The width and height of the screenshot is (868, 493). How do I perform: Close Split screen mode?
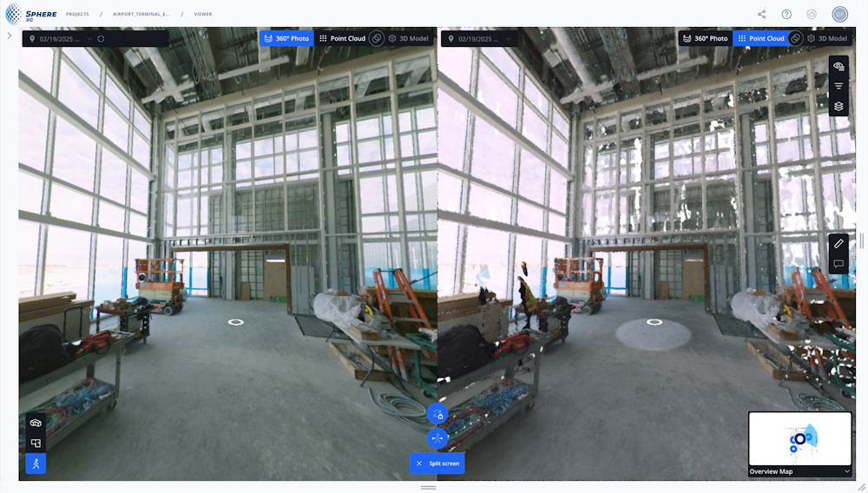[x=419, y=463]
